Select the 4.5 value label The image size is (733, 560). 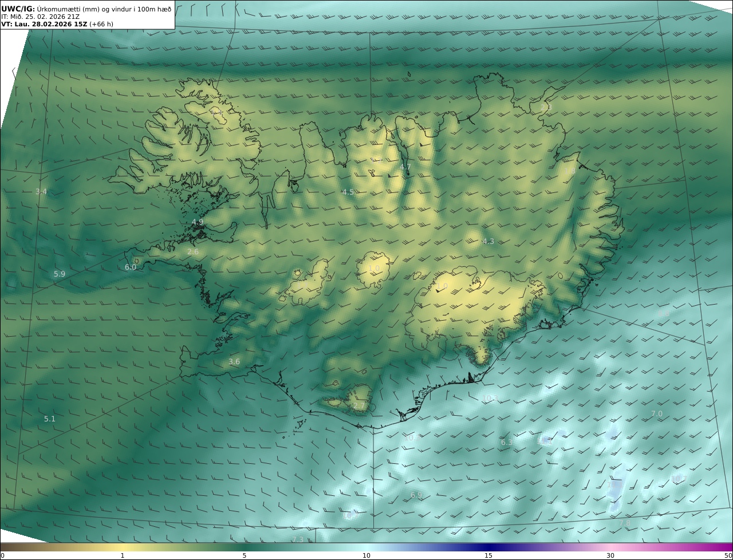[348, 192]
